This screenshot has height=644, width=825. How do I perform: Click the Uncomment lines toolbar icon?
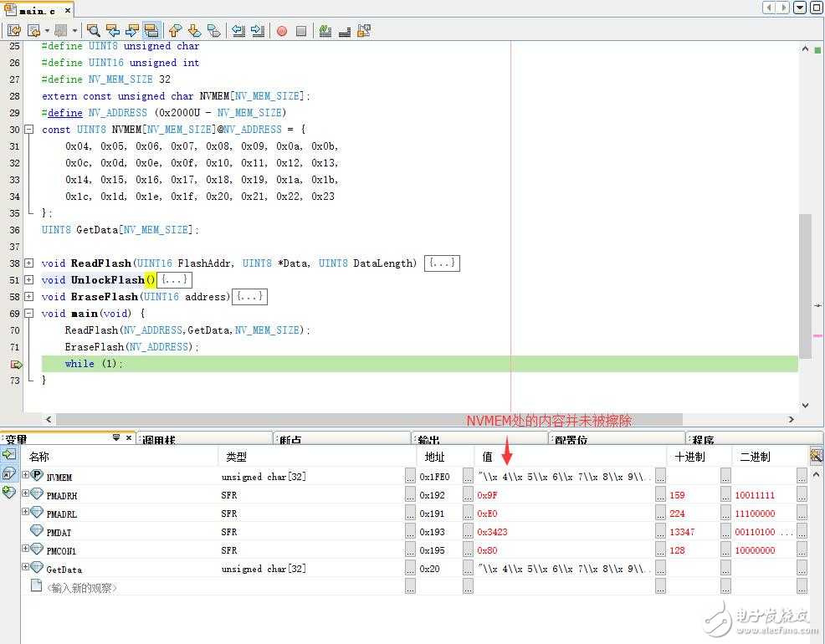coord(345,31)
